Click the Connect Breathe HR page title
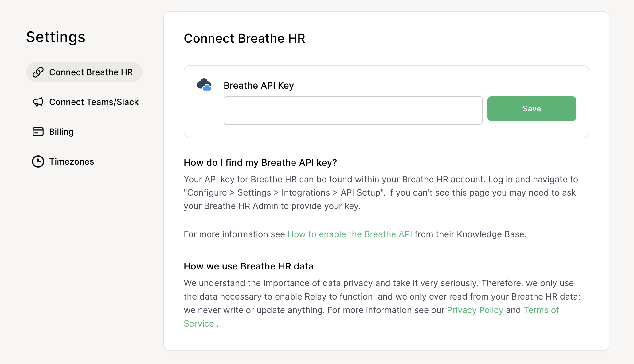Viewport: 634px width, 364px height. click(x=244, y=38)
